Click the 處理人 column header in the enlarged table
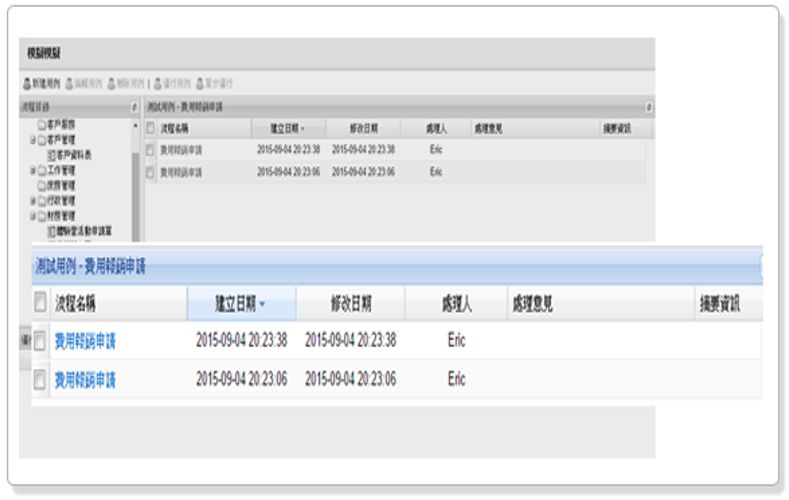Screen dimensions: 789x500 [457, 304]
